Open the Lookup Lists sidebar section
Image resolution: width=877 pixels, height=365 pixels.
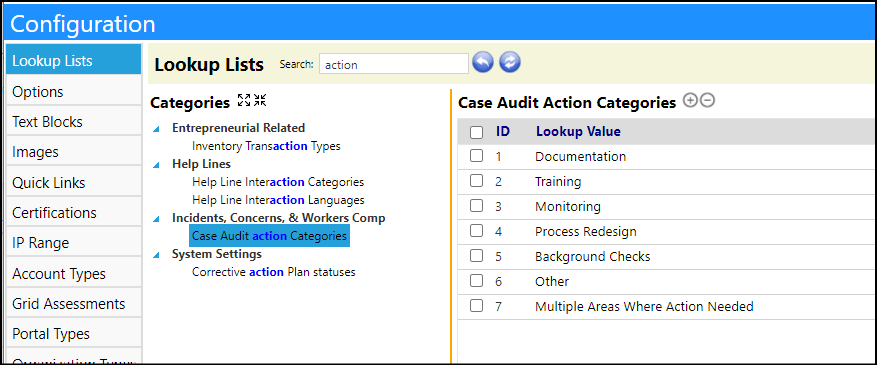73,60
